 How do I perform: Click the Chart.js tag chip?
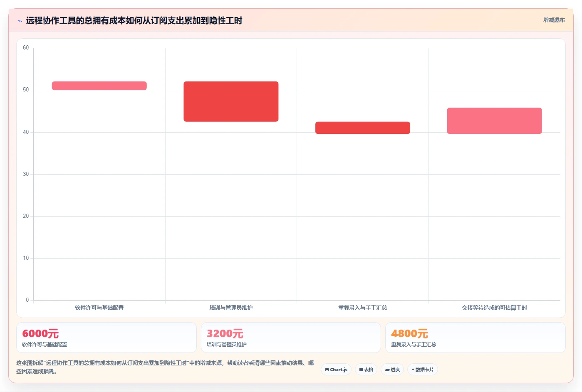click(x=336, y=370)
